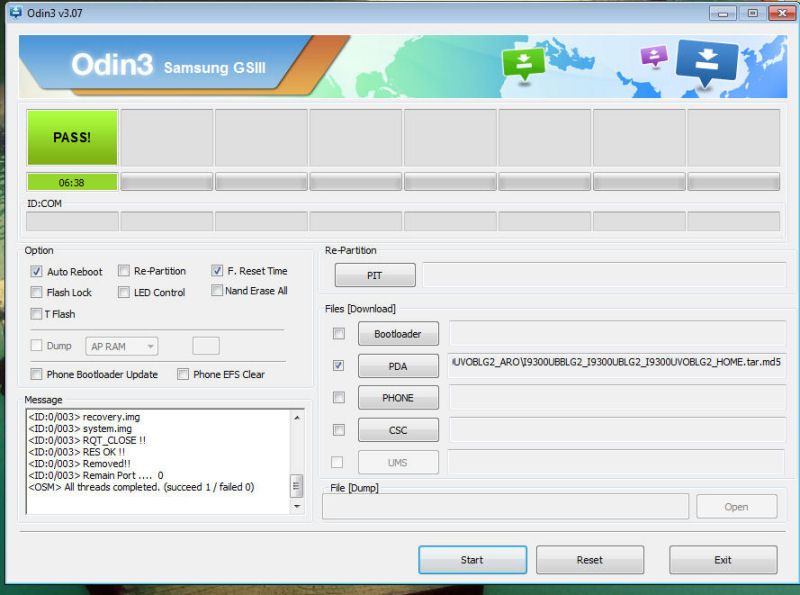Uncheck F. Reset Time

pos(217,270)
